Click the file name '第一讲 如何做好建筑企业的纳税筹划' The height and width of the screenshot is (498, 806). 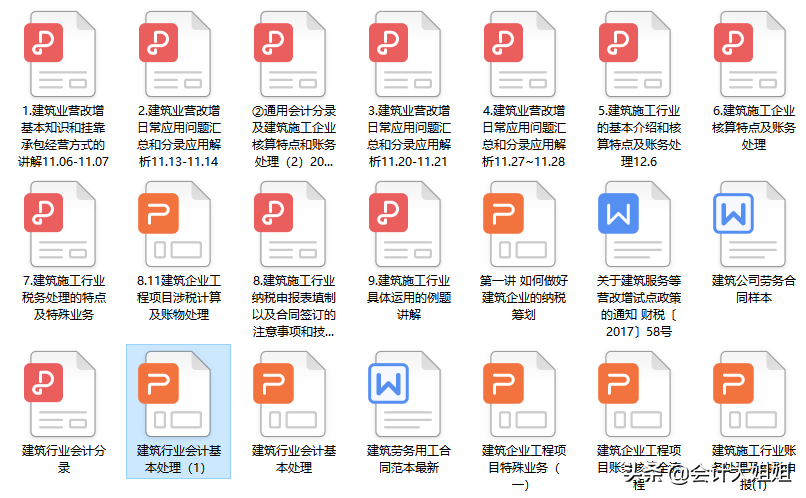[524, 298]
